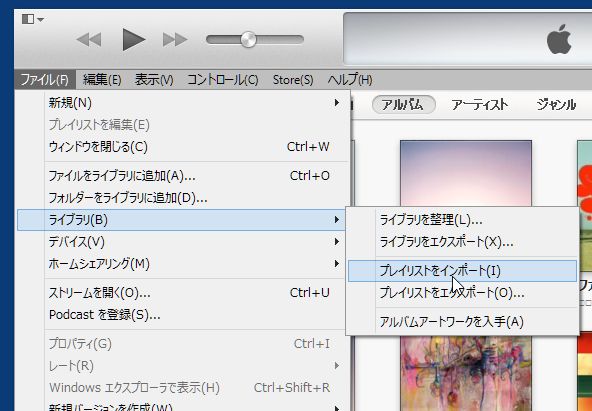Open the Store(S) menu
Screen dimensions: 592x411
[x=293, y=80]
